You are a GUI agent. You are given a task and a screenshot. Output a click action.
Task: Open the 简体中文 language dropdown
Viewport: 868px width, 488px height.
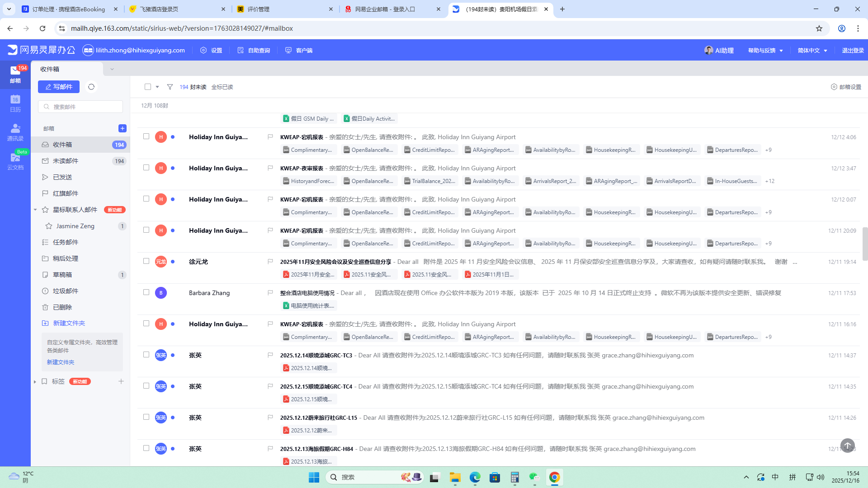point(812,51)
